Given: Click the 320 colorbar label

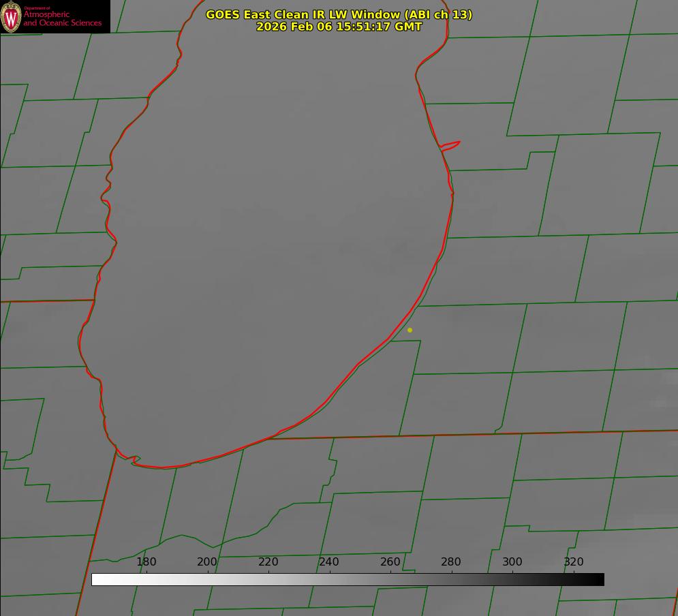Looking at the screenshot, I should point(574,561).
